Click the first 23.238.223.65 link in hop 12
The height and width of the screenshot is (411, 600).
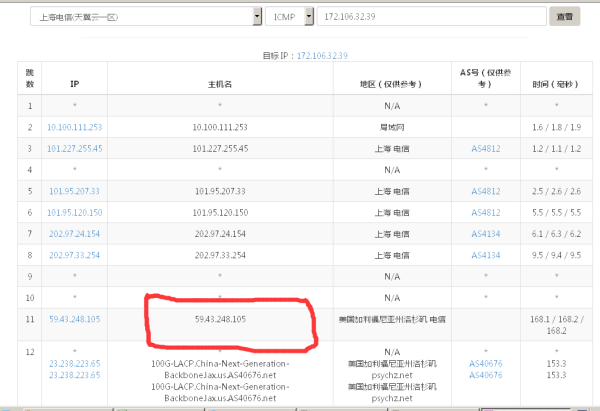[75, 363]
